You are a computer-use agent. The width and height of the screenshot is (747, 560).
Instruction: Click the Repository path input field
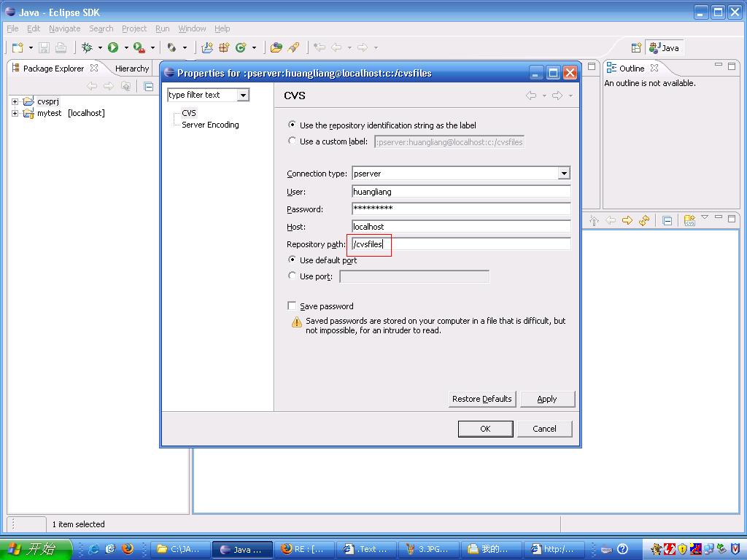click(461, 244)
